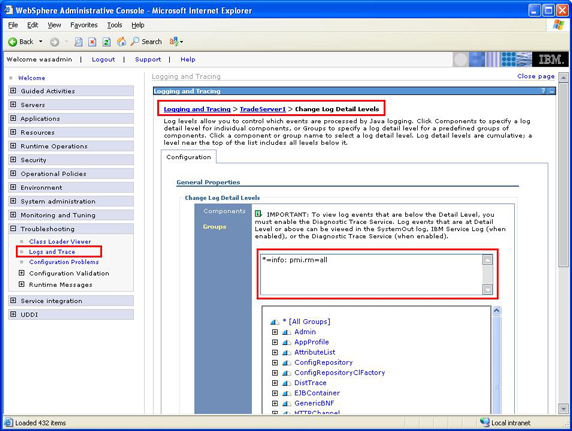Follow the Logging and Tracing breadcrumb link
Screen dimensions: 572x431
click(x=197, y=109)
